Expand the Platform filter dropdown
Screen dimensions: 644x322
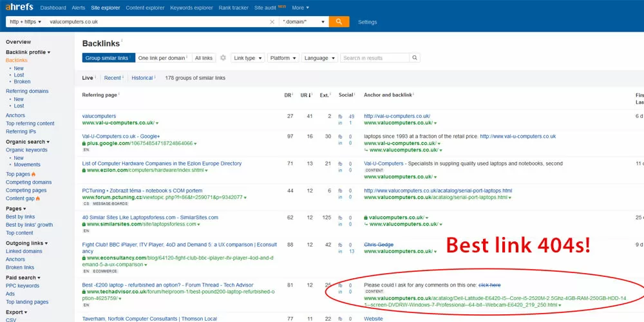(x=283, y=58)
